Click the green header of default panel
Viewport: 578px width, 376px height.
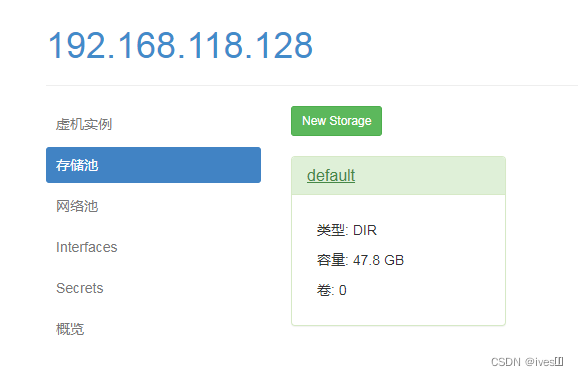click(x=398, y=176)
